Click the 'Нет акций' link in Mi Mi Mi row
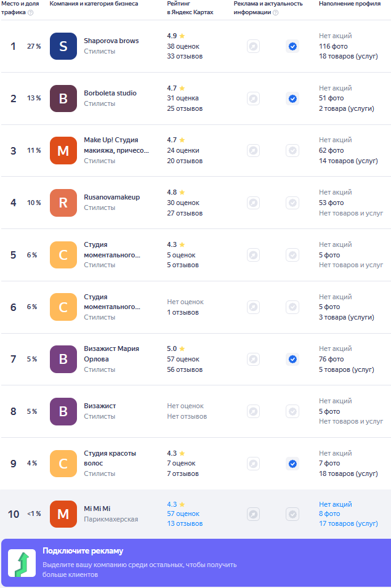Viewport: 391px width, 588px height. (x=336, y=504)
